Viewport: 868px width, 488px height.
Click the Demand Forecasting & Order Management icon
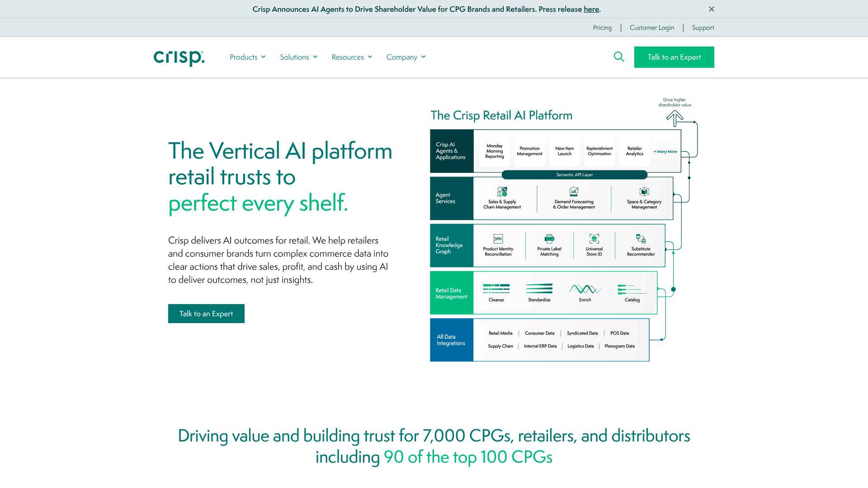pos(574,192)
